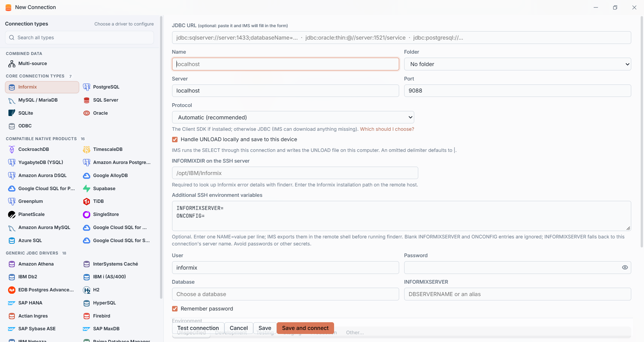Click the Port field showing 9088
Screen dimensions: 644x342
coord(518,91)
